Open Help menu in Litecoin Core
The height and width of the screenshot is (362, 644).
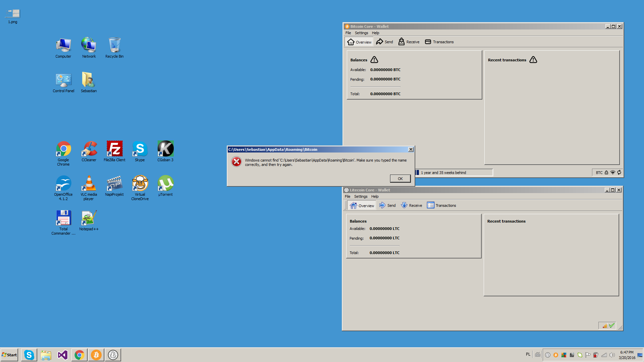tap(375, 196)
